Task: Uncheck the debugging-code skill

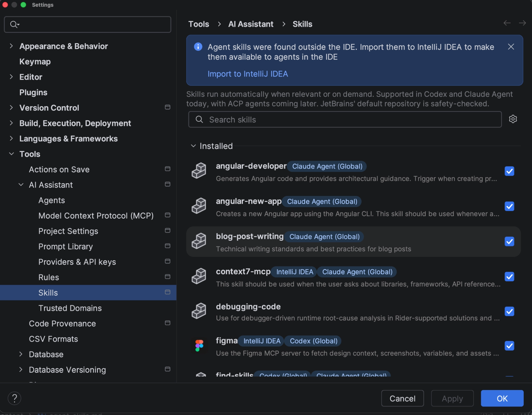Action: coord(509,311)
